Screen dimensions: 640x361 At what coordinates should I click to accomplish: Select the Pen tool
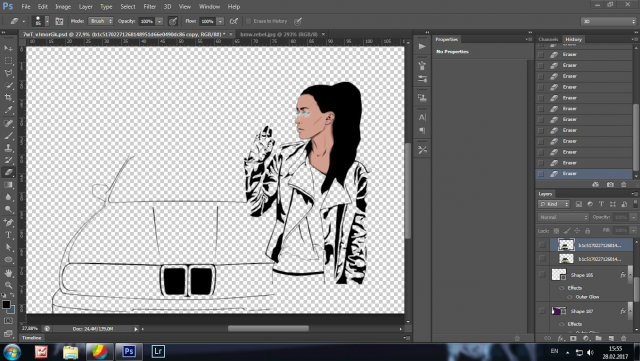pyautogui.click(x=9, y=223)
